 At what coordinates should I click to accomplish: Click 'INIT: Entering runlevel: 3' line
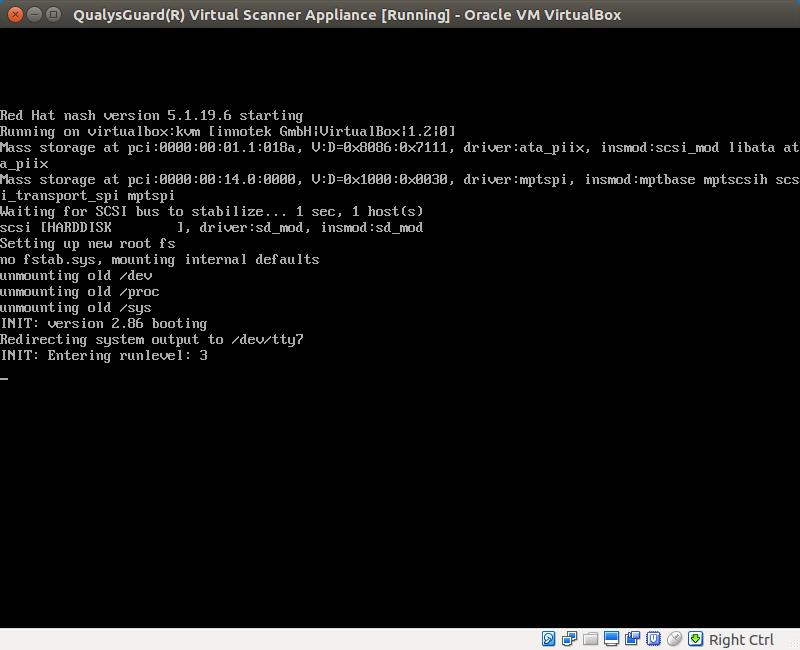[x=104, y=356]
